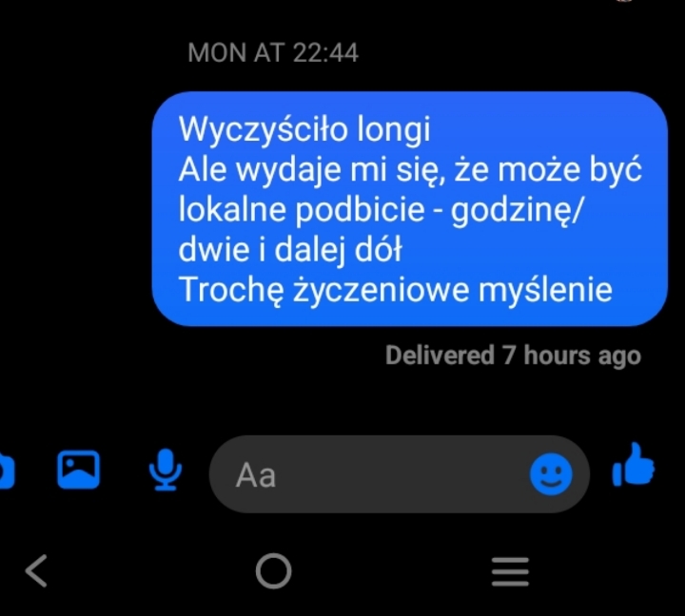Screen dimensions: 685x616
Task: Go back with Android back arrow
Action: [x=36, y=570]
